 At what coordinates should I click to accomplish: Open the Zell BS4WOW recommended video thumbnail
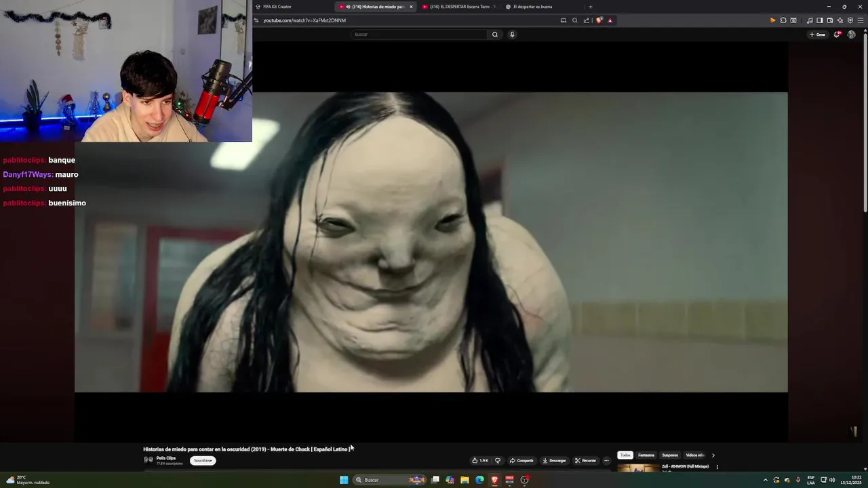pyautogui.click(x=638, y=468)
